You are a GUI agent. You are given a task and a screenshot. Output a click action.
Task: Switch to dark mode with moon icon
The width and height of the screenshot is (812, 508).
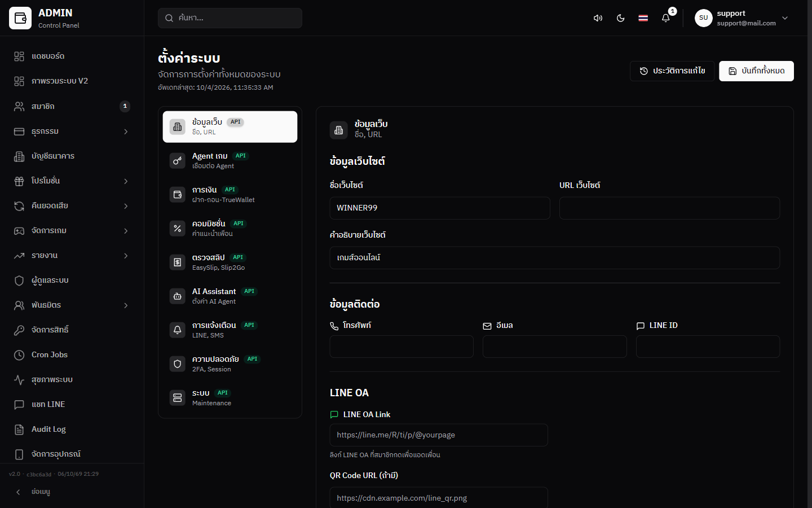620,18
